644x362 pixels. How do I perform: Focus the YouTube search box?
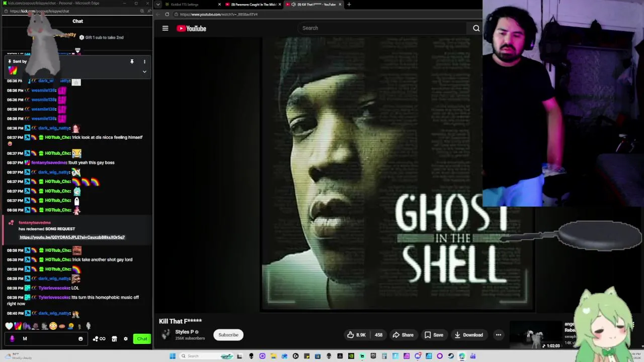(382, 28)
